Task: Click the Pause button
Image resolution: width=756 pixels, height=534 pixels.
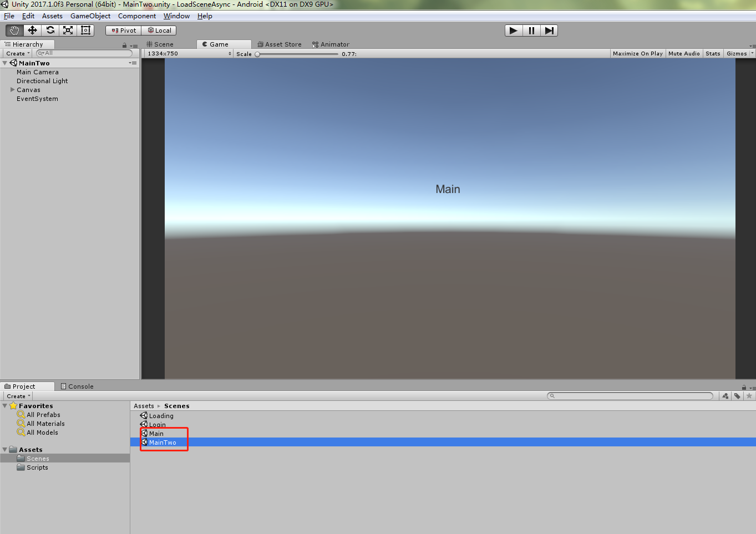Action: tap(531, 30)
